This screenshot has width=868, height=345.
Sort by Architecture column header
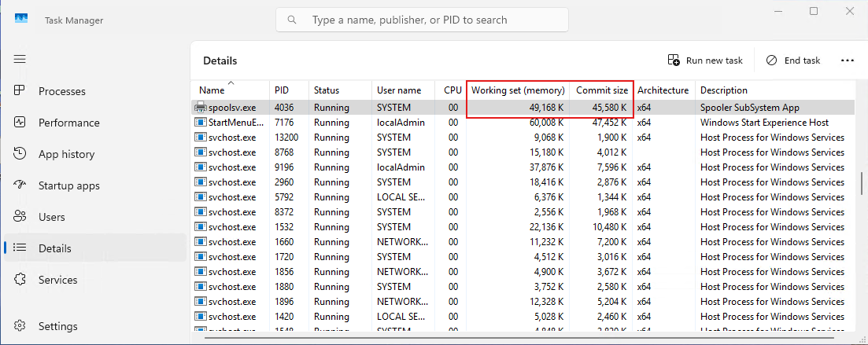(x=663, y=90)
